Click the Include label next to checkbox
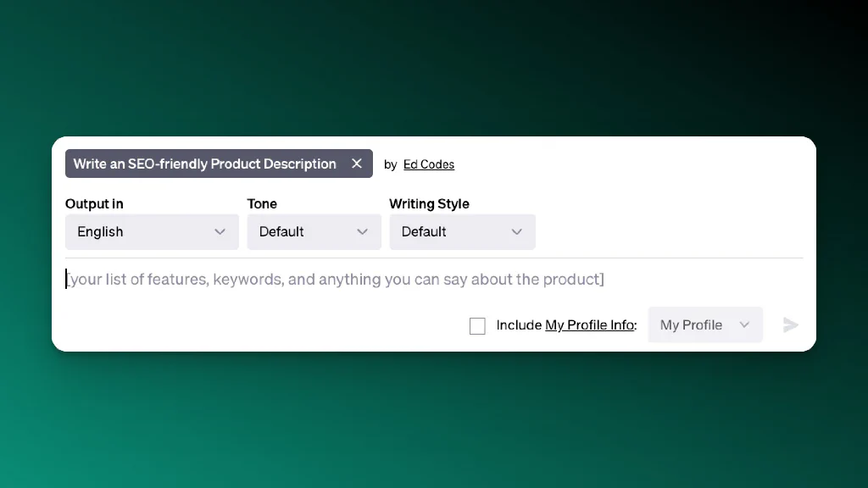Viewport: 868px width, 488px height. coord(519,324)
